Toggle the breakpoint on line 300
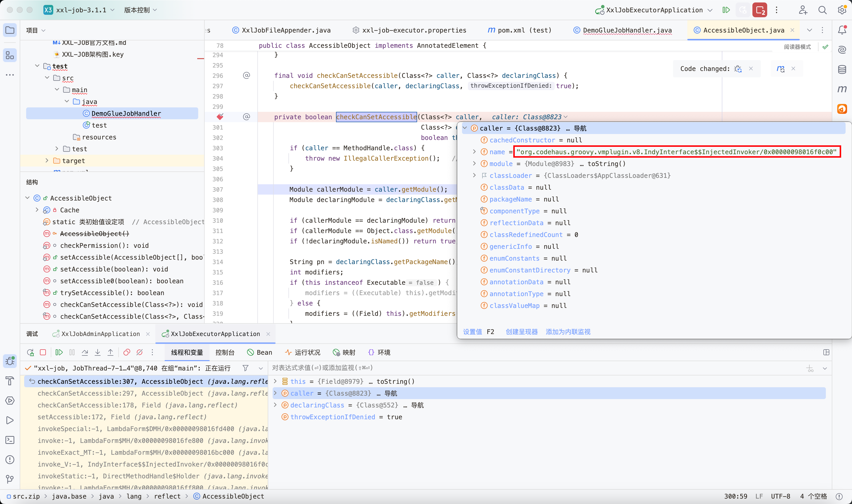 coord(220,117)
